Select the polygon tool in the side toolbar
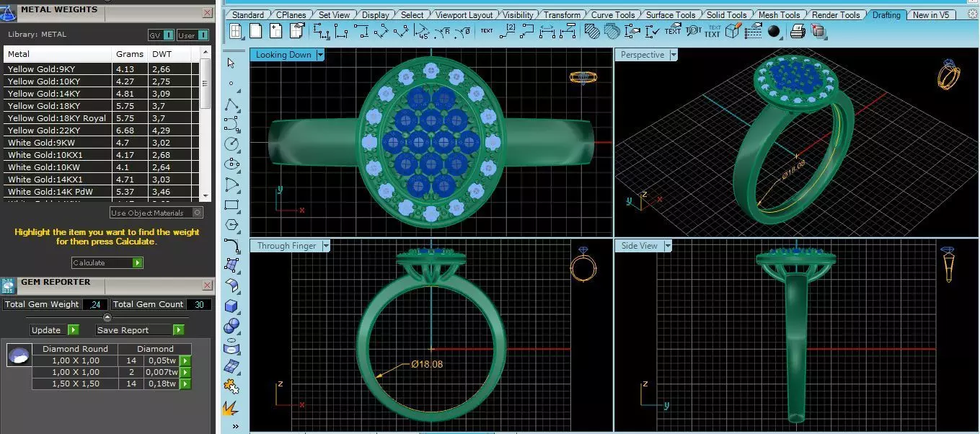Screen dimensions: 980x434 coord(231,226)
